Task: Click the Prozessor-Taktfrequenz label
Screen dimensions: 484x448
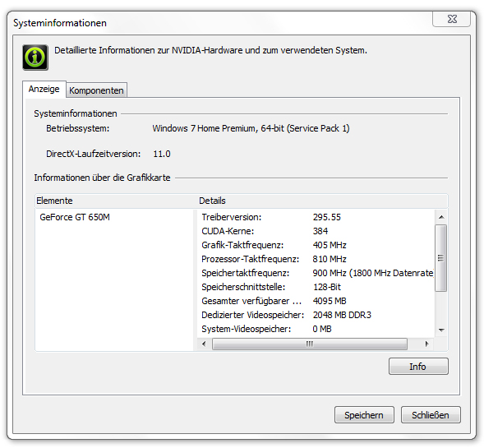Action: tap(251, 259)
